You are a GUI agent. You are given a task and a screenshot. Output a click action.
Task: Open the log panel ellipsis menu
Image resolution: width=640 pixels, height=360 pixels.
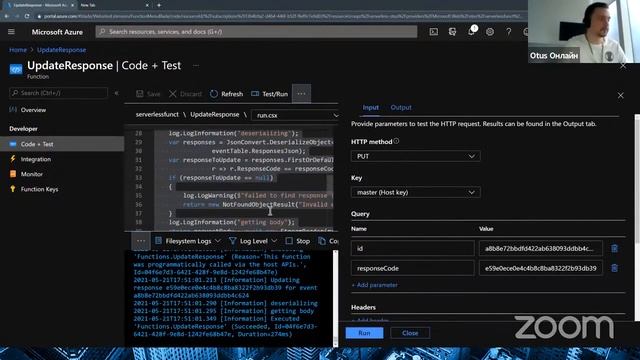[141, 241]
